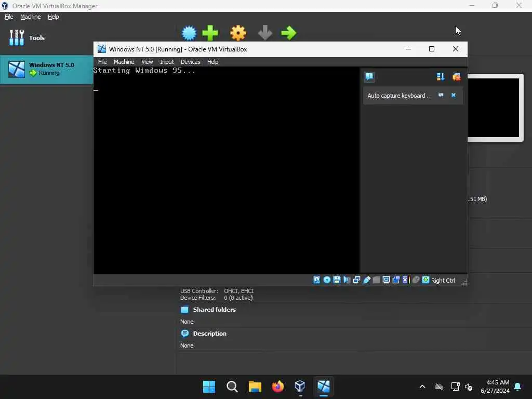Select Windows NT 5.0 machine in list
Viewport: 532px width, 399px height.
46,69
